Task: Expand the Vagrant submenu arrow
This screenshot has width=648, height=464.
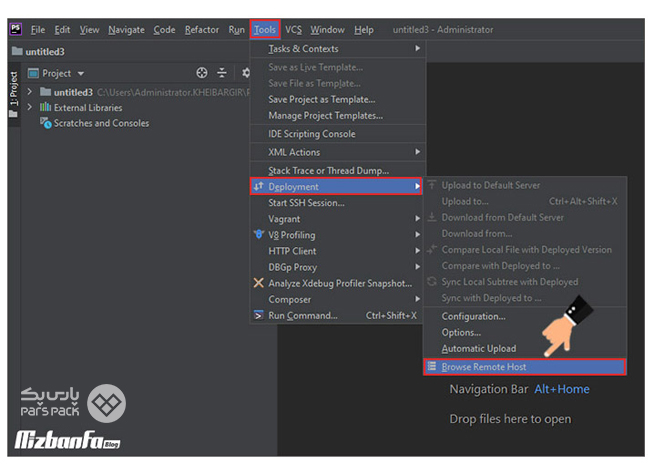Action: [x=417, y=219]
